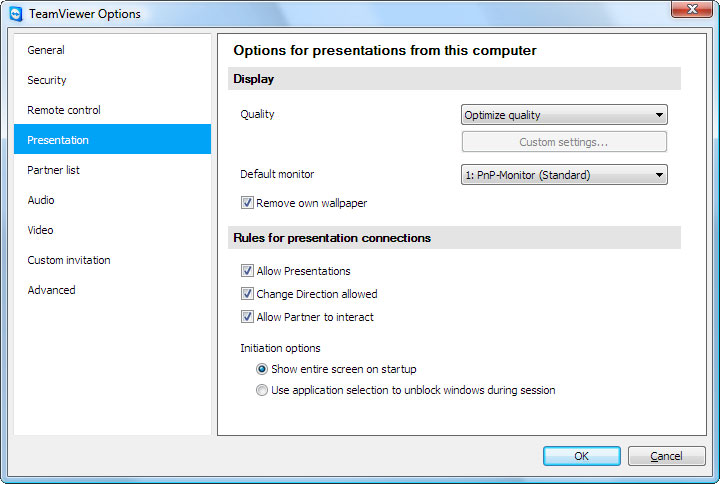Click the Cancel button
Screen dimensions: 720x484
666,456
